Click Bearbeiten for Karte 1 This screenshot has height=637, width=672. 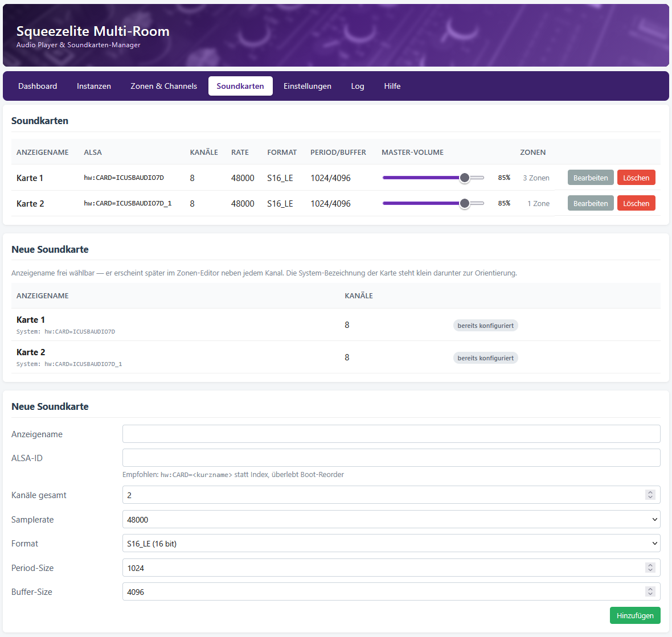click(591, 178)
